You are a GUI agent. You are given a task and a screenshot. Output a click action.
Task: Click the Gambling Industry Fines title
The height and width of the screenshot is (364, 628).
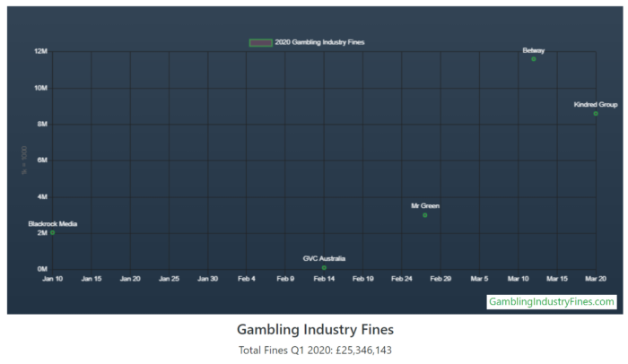coord(315,330)
